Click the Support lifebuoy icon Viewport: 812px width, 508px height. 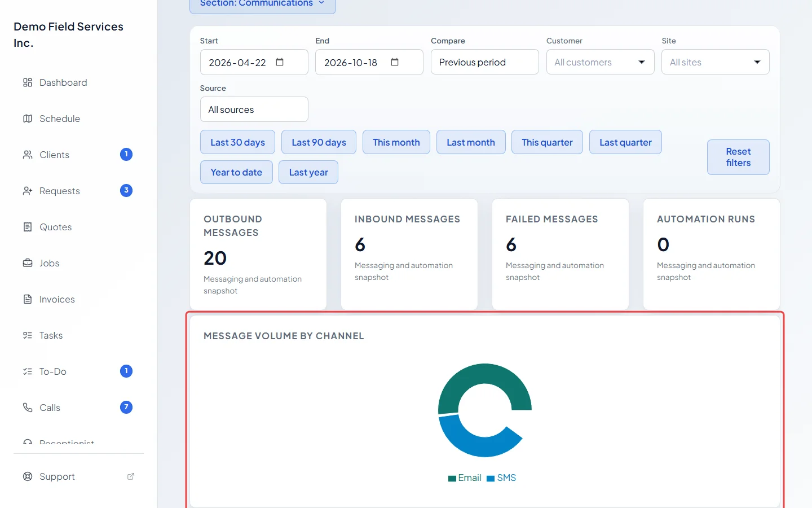coord(28,476)
